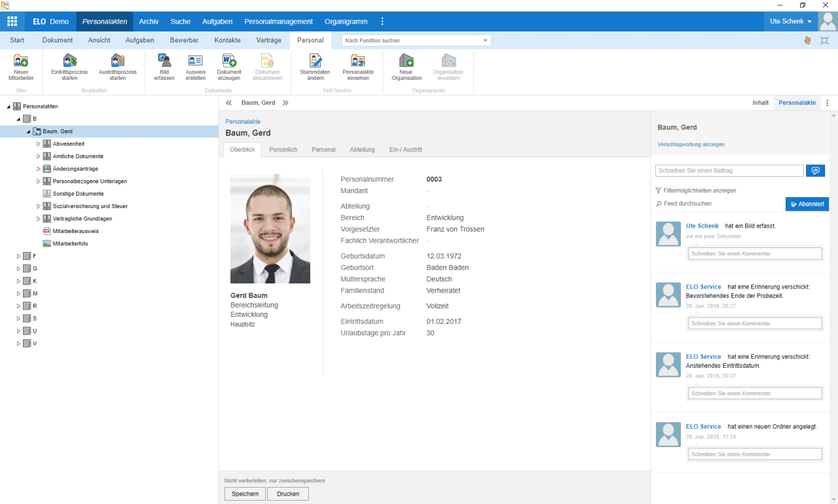Viewport: 838px width, 504px height.
Task: Focus the Schreiben Sie einen Beitrag field
Action: point(729,170)
